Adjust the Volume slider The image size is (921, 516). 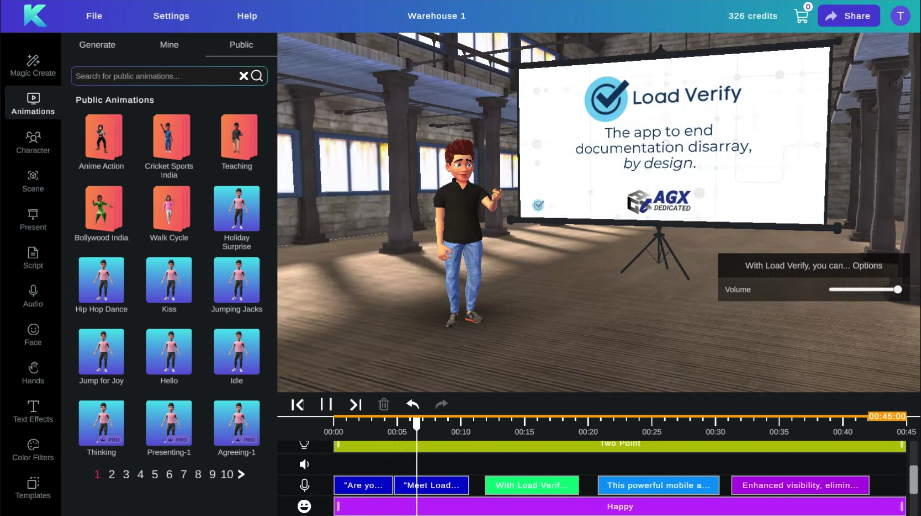(x=864, y=290)
